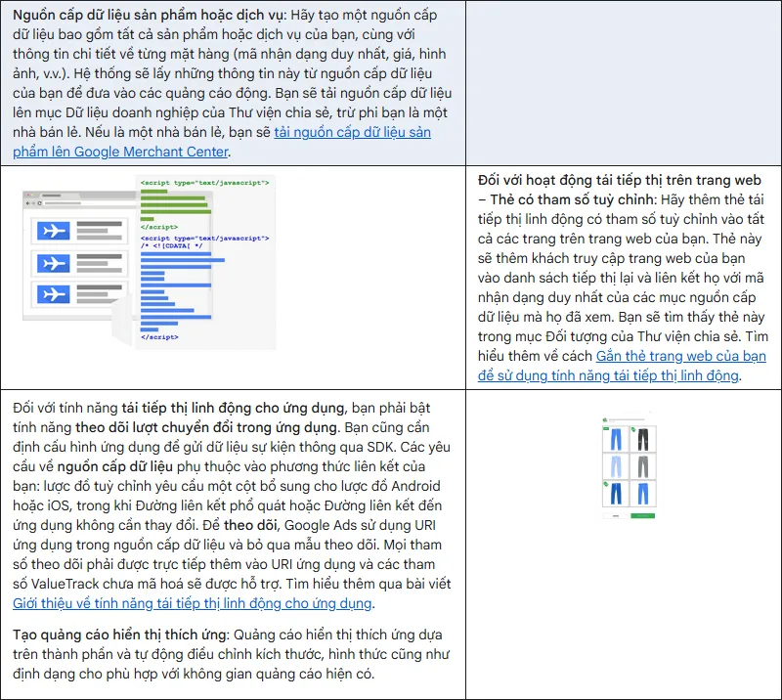Click the jeans product grid illustration
Viewport: 782px width, 700px height.
tap(630, 467)
